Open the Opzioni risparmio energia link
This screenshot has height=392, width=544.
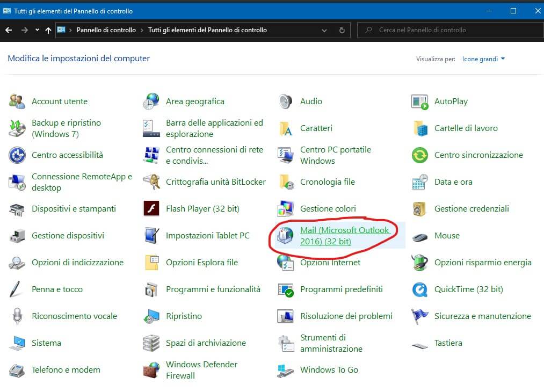click(482, 263)
